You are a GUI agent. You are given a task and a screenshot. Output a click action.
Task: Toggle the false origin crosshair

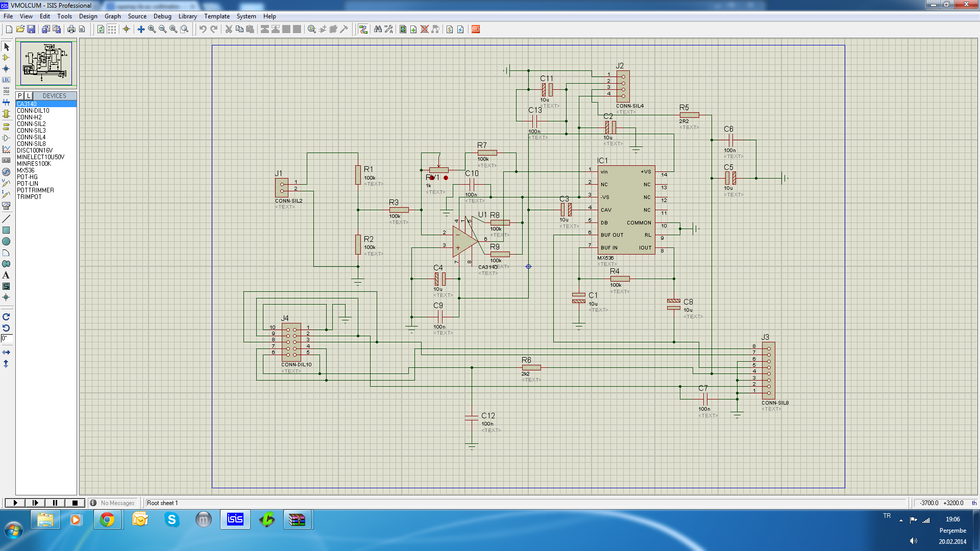(126, 29)
